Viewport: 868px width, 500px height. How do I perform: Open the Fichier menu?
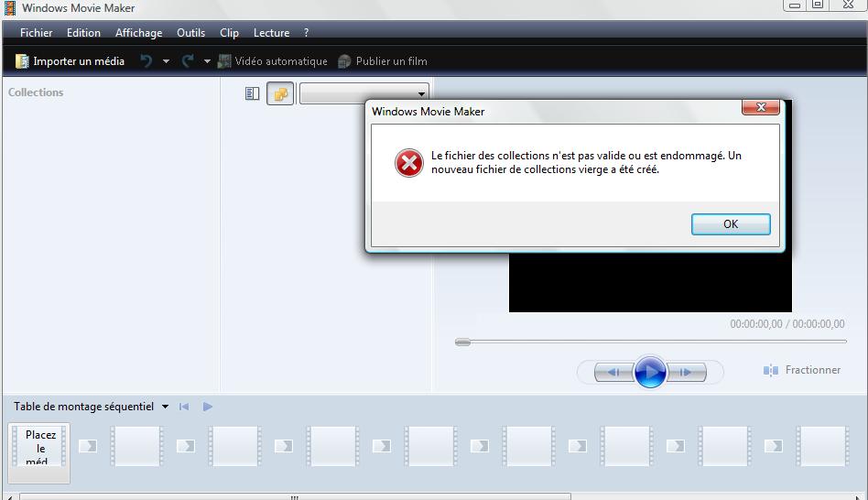click(37, 33)
